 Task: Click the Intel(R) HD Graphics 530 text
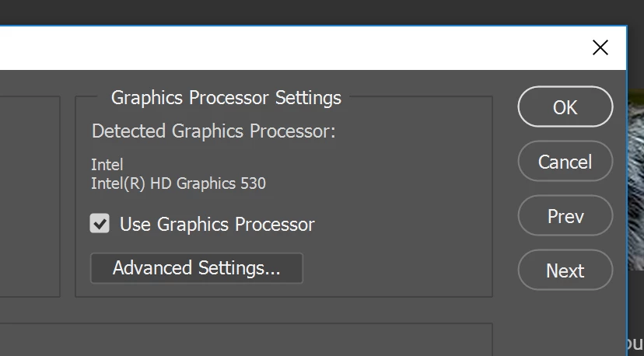178,183
